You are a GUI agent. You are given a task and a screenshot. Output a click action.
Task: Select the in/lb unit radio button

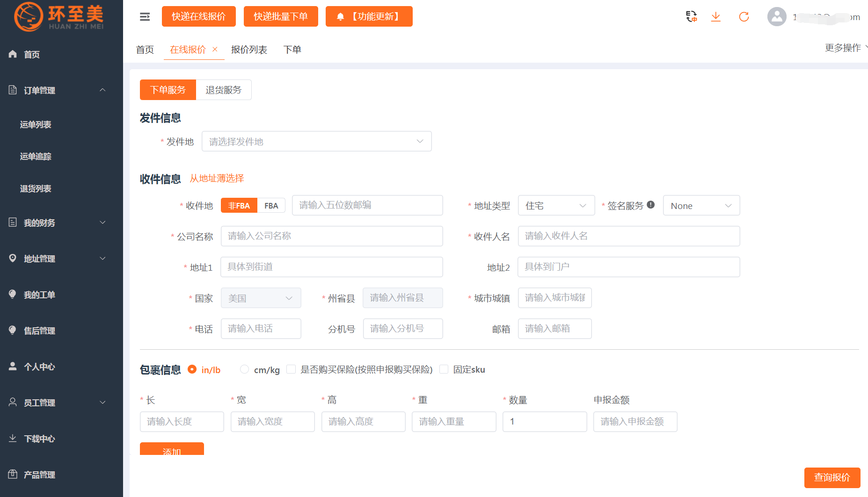coord(192,369)
